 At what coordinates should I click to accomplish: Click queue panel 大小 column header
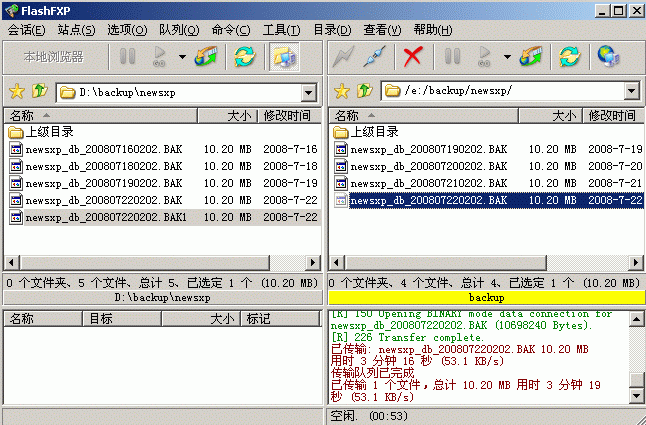(201, 319)
